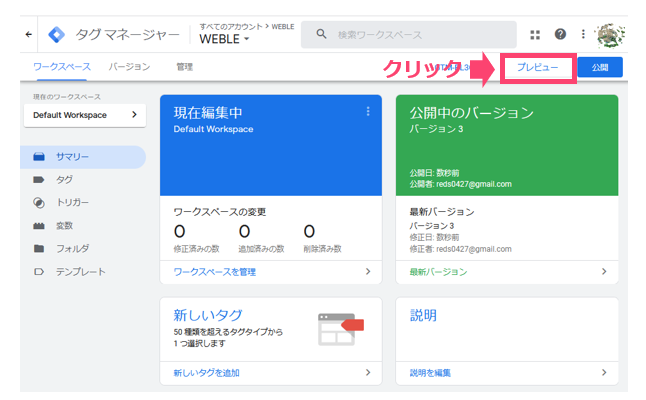The image size is (646, 400).
Task: Click chevron beside 最新バージョン link
Action: coord(604,271)
